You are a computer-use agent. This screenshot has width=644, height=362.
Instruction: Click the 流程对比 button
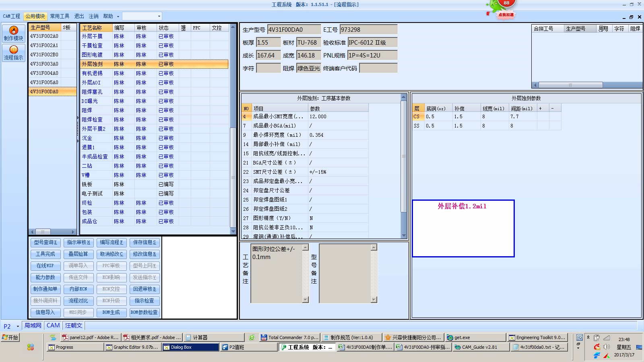coord(78,301)
